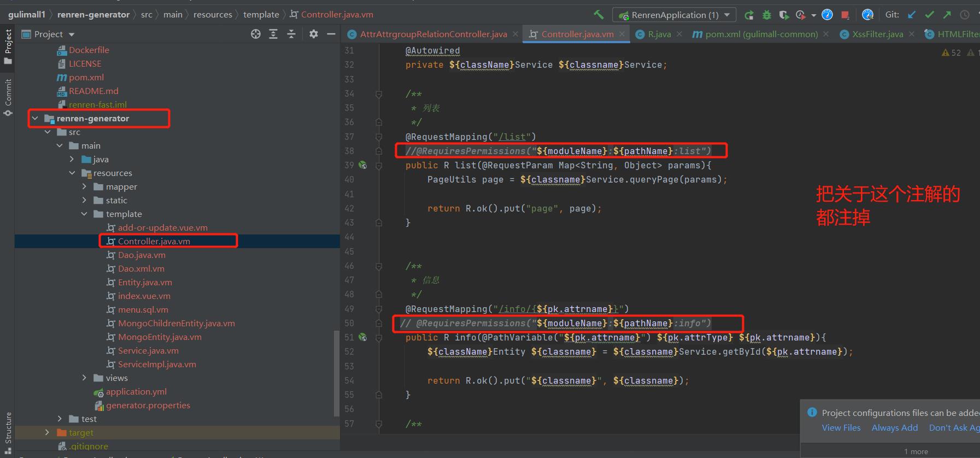Image resolution: width=980 pixels, height=458 pixels.
Task: Click the warnings count indicator showing 52
Action: coord(952,52)
